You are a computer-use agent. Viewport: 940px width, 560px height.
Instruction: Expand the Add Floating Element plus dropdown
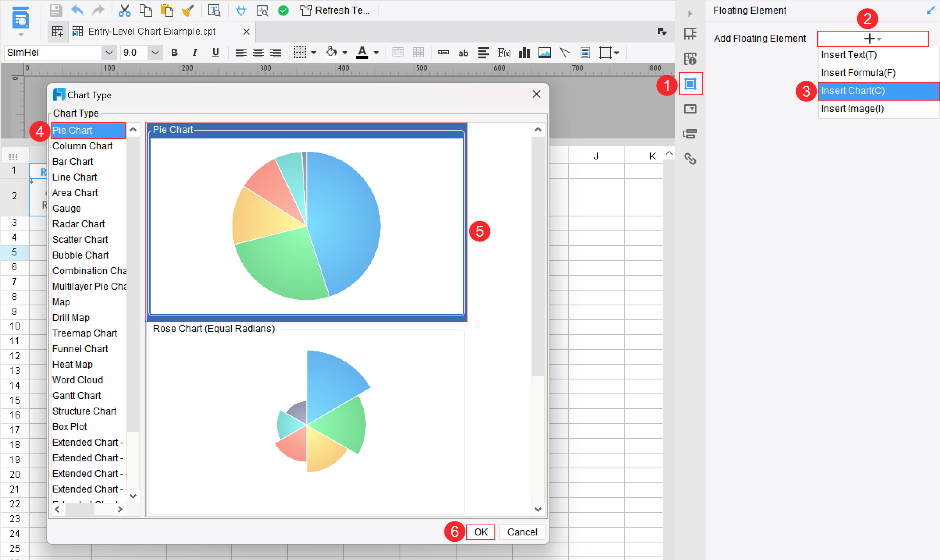(872, 39)
